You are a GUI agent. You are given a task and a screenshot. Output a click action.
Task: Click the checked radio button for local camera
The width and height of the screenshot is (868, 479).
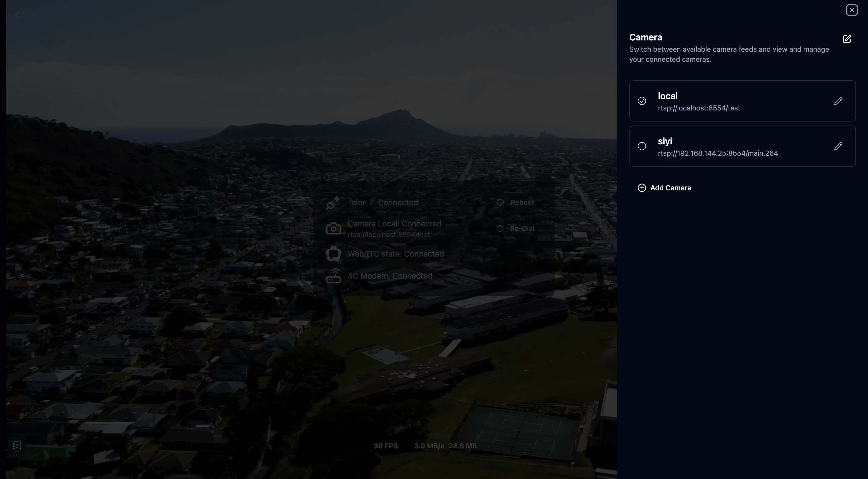point(642,101)
